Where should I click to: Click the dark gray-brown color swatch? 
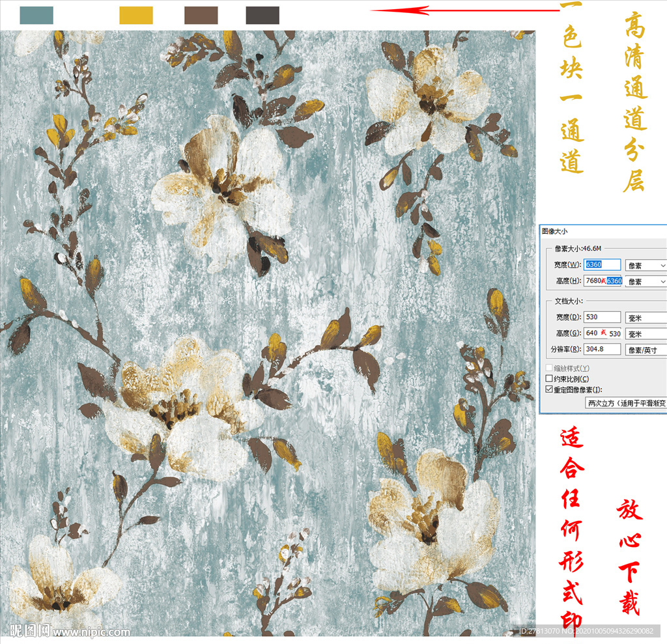click(263, 16)
